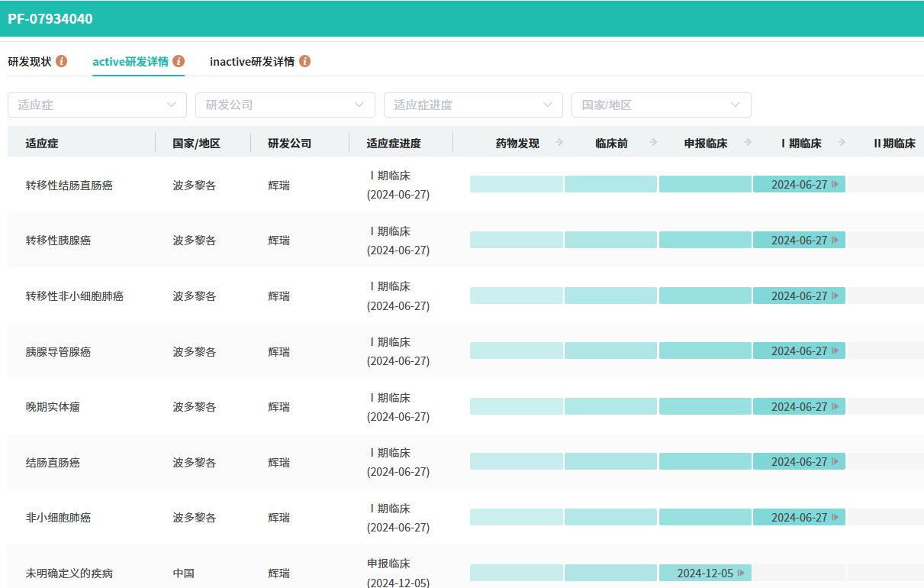Image resolution: width=924 pixels, height=588 pixels.
Task: Click arrow icon after 药物发现 column header
Action: click(559, 142)
